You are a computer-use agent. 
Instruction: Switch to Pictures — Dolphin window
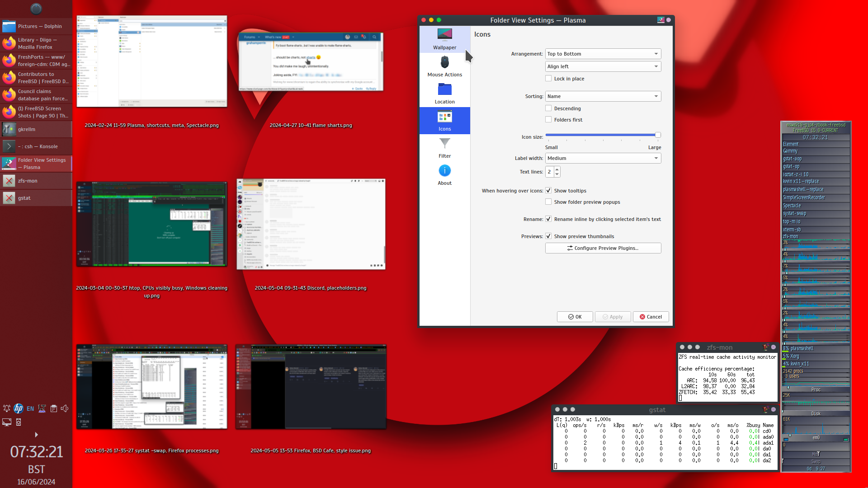tap(36, 26)
